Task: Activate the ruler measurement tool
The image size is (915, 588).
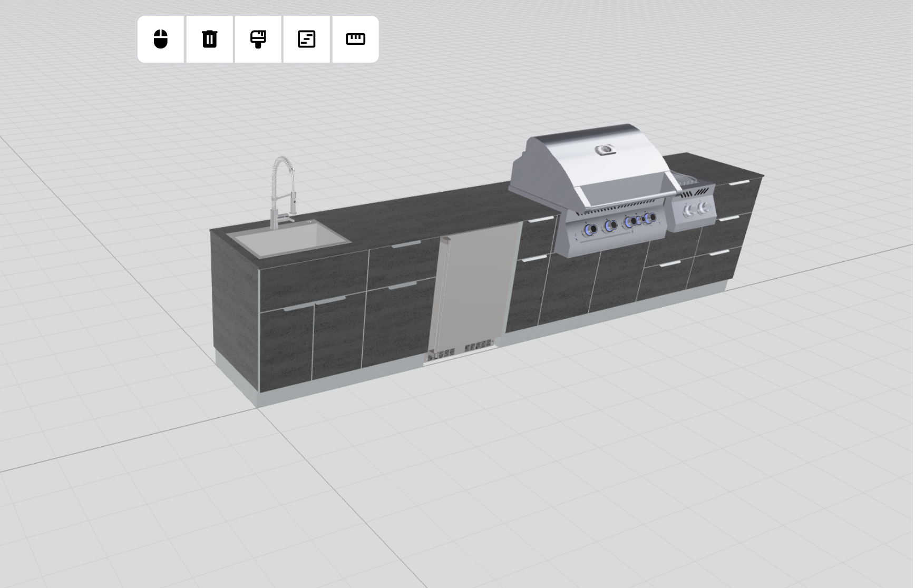Action: pos(354,40)
